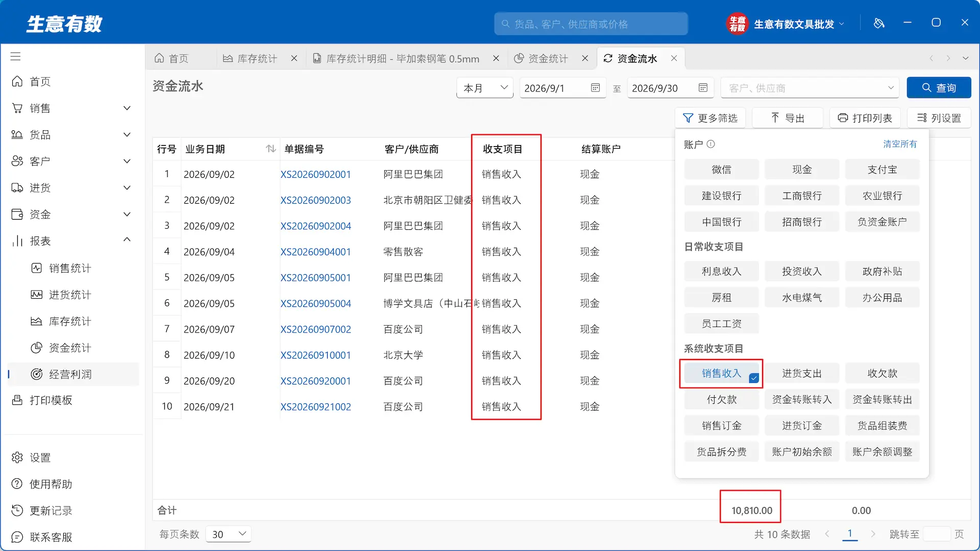Image resolution: width=980 pixels, height=551 pixels.
Task: Open the theme skin icon in title bar
Action: (x=879, y=23)
